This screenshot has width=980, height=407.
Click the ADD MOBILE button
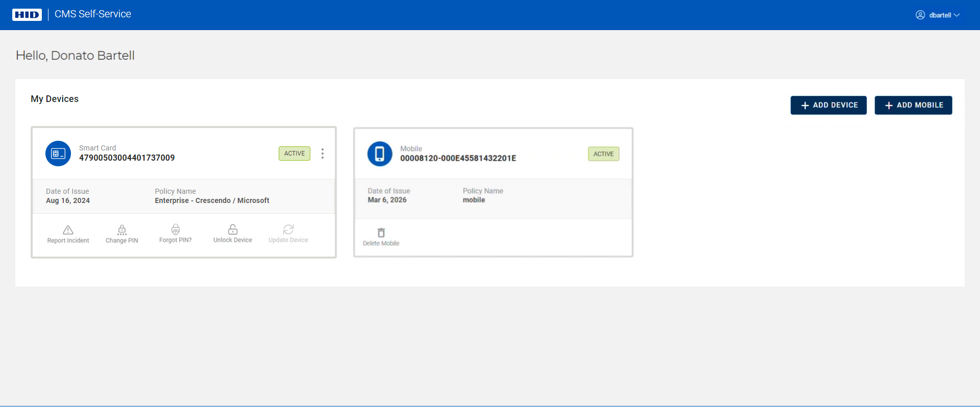tap(913, 105)
